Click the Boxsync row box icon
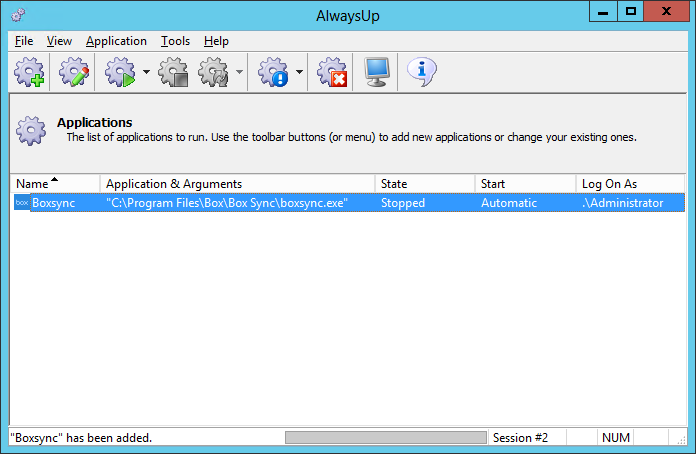Viewport: 696px width, 454px height. [22, 203]
